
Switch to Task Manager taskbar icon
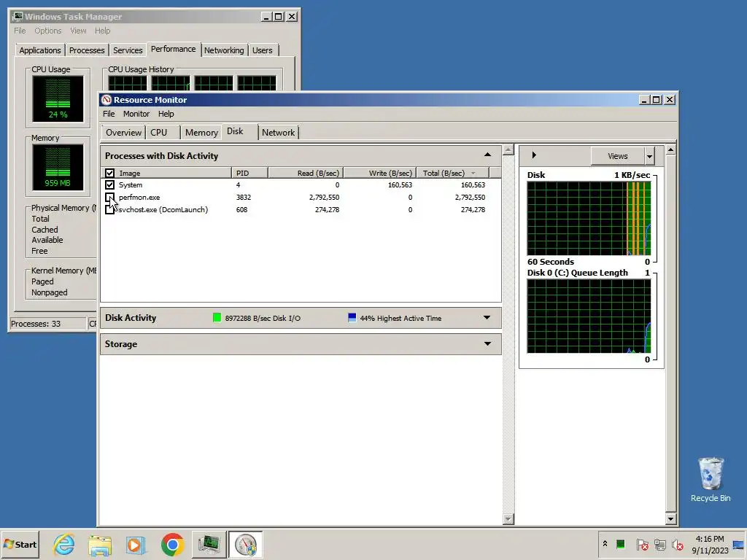(209, 545)
